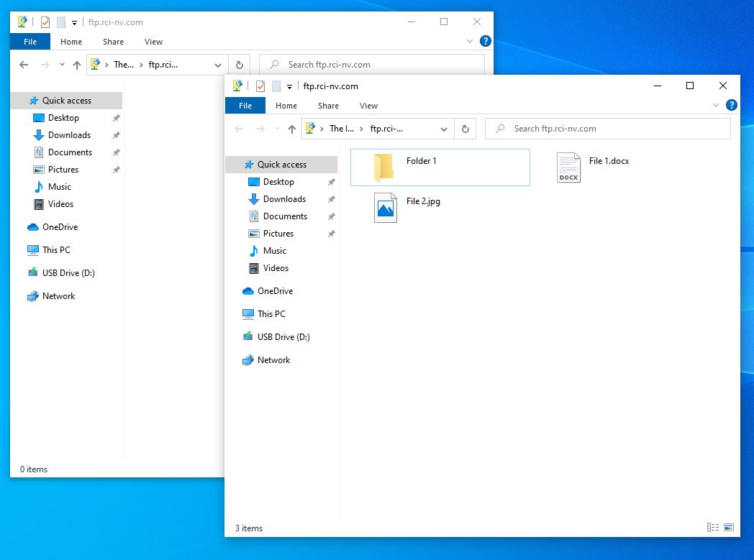Expand the ribbon in the front window
The width and height of the screenshot is (754, 560).
coord(716,105)
